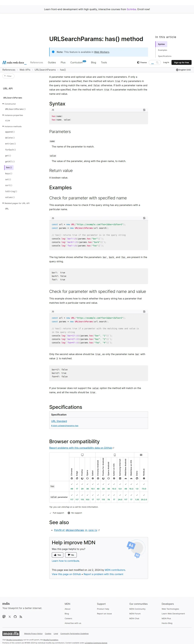Copy the first example code snippet
This screenshot has width=194, height=644.
(144, 218)
